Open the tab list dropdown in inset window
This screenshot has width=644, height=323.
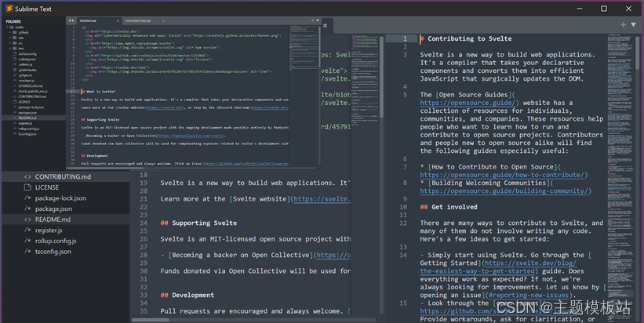point(318,20)
